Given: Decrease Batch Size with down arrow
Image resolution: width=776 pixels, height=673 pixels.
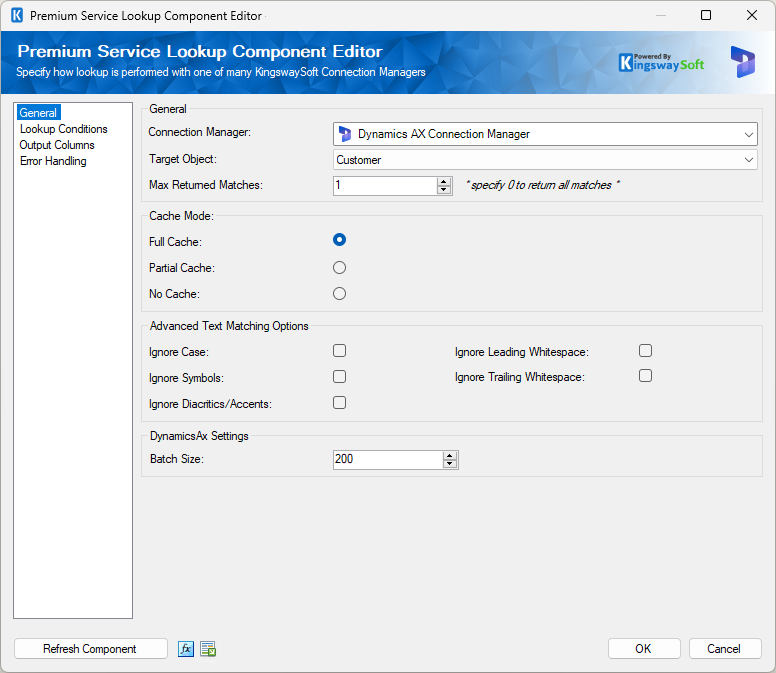Looking at the screenshot, I should click(450, 464).
